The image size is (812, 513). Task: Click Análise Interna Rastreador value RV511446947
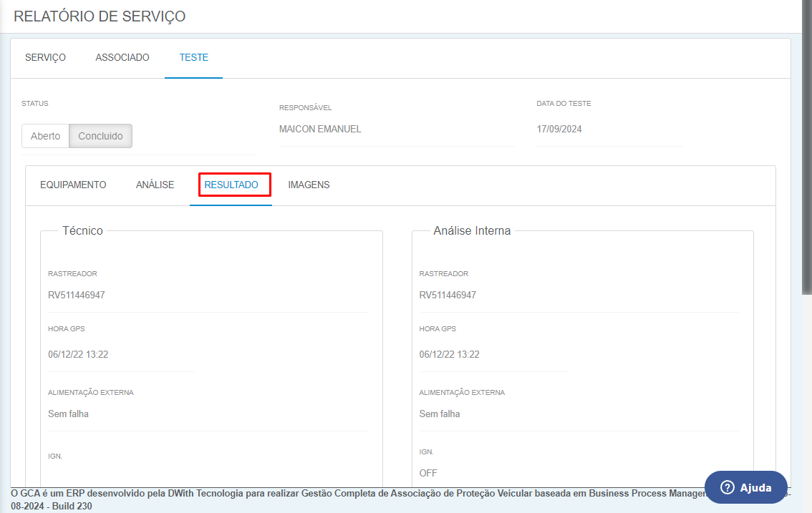pyautogui.click(x=448, y=295)
